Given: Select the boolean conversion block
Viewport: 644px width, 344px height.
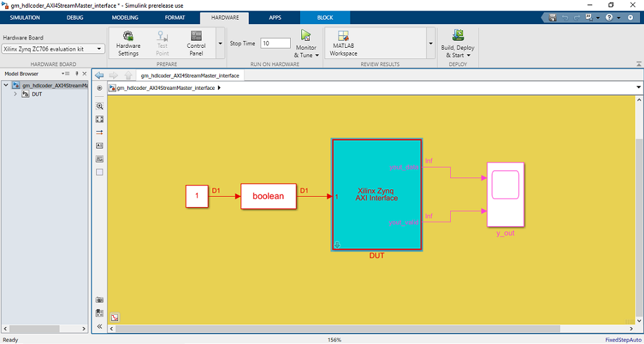Looking at the screenshot, I should [269, 197].
